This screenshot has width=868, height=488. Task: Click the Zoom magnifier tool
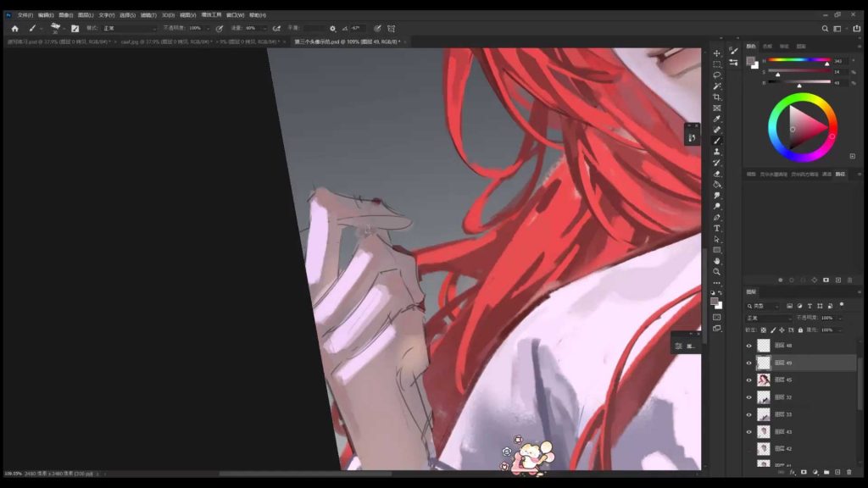(x=717, y=272)
